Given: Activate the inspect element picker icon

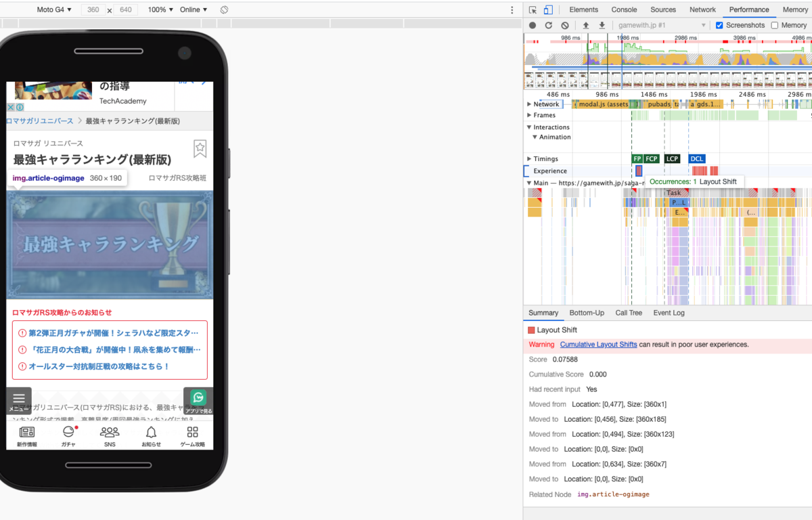Looking at the screenshot, I should pos(533,9).
